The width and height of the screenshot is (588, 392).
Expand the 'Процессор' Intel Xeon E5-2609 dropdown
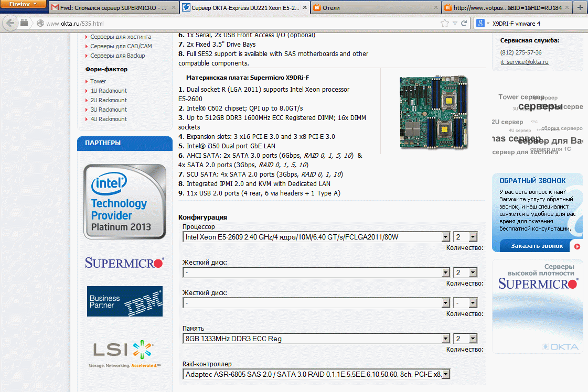(x=316, y=237)
